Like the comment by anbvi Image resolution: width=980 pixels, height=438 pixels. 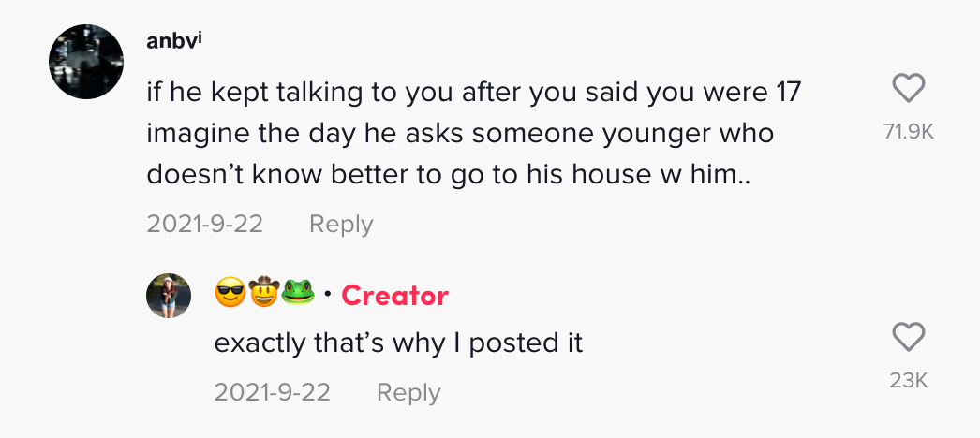(908, 88)
